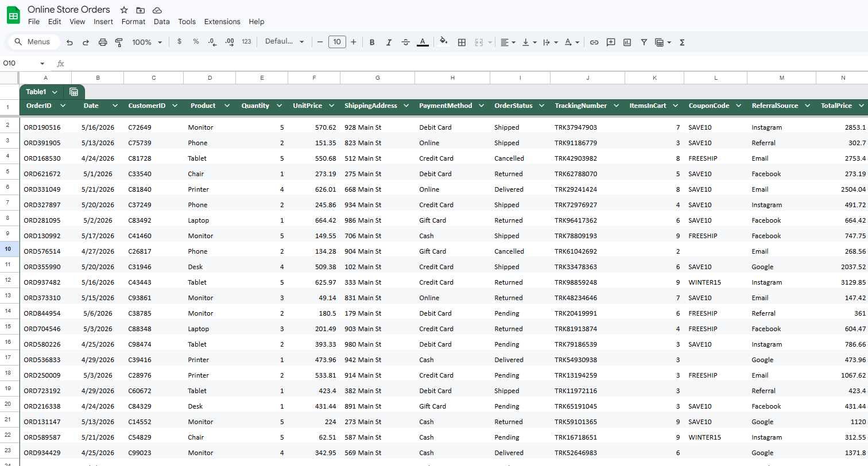The image size is (868, 466).
Task: Click the add comment icon
Action: (611, 42)
